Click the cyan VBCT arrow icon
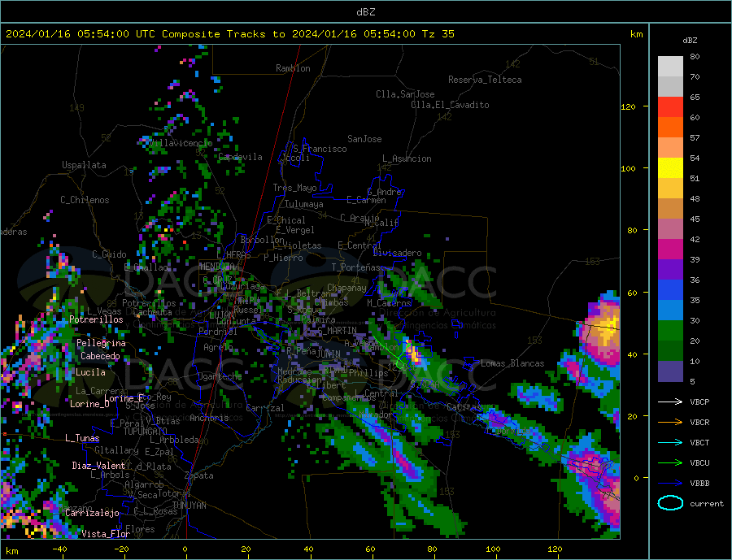Image resolution: width=732 pixels, height=560 pixels. click(670, 442)
